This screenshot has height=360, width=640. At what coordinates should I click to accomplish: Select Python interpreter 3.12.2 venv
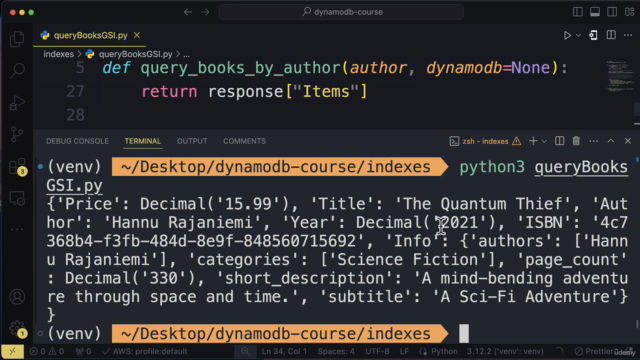[x=505, y=351]
